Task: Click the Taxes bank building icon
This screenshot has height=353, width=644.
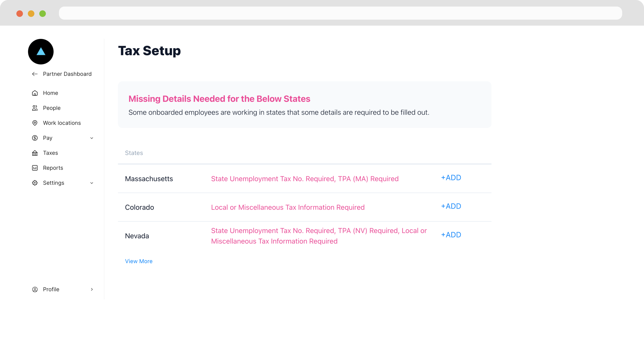Action: pyautogui.click(x=35, y=153)
